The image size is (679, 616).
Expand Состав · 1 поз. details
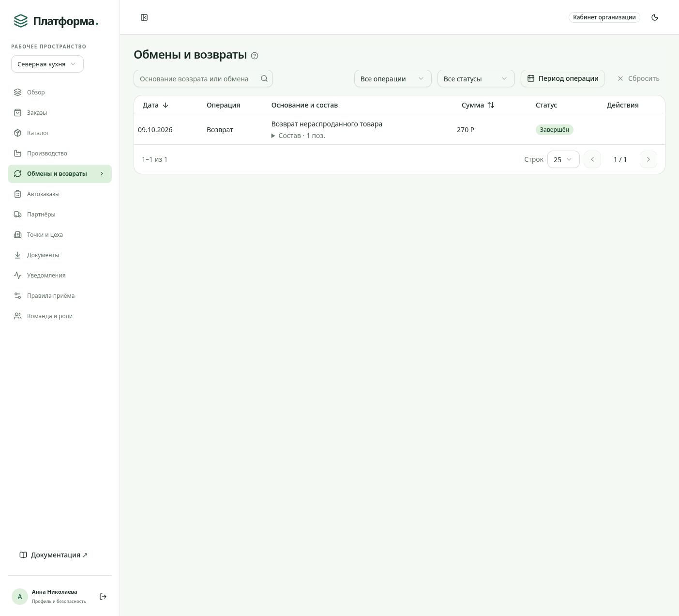(298, 136)
